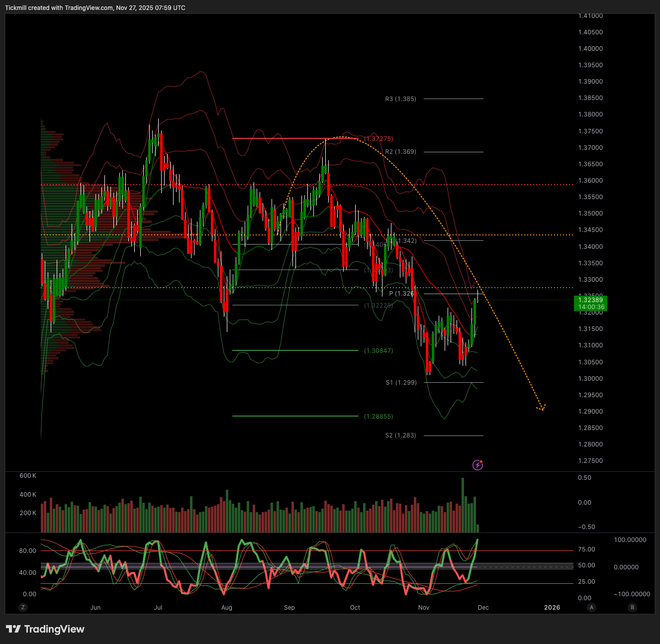Select the R2 (1.369) pivot label
The width and height of the screenshot is (660, 644).
point(400,152)
